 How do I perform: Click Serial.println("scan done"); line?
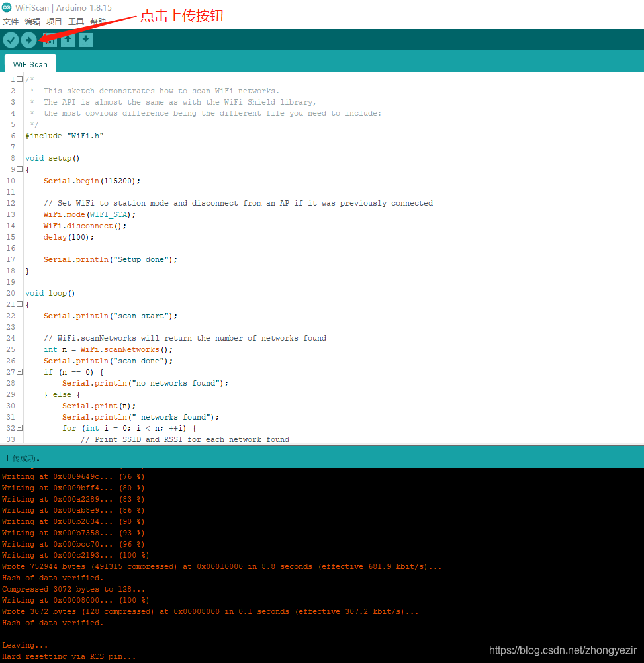(x=109, y=361)
